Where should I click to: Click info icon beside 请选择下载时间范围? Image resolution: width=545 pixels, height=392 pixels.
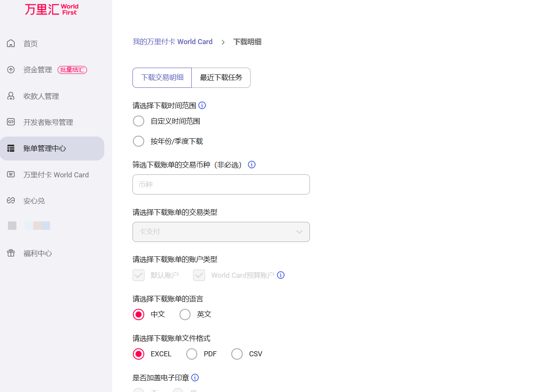coord(202,105)
